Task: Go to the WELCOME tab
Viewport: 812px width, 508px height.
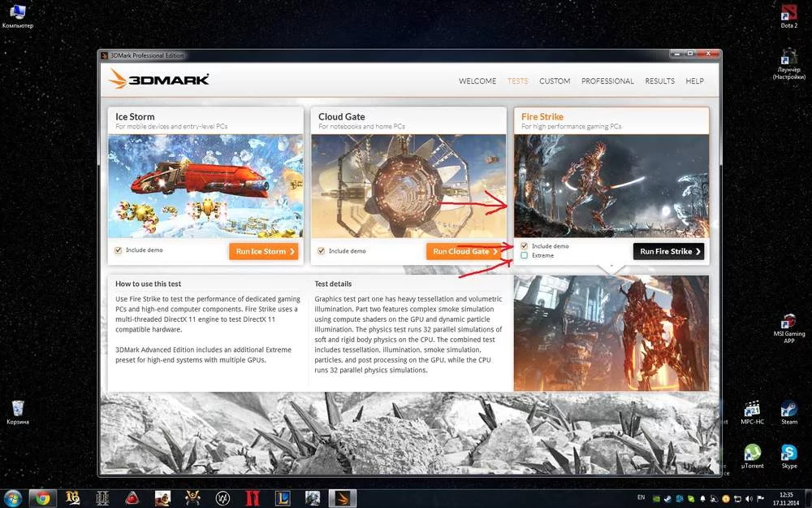Action: pyautogui.click(x=477, y=80)
